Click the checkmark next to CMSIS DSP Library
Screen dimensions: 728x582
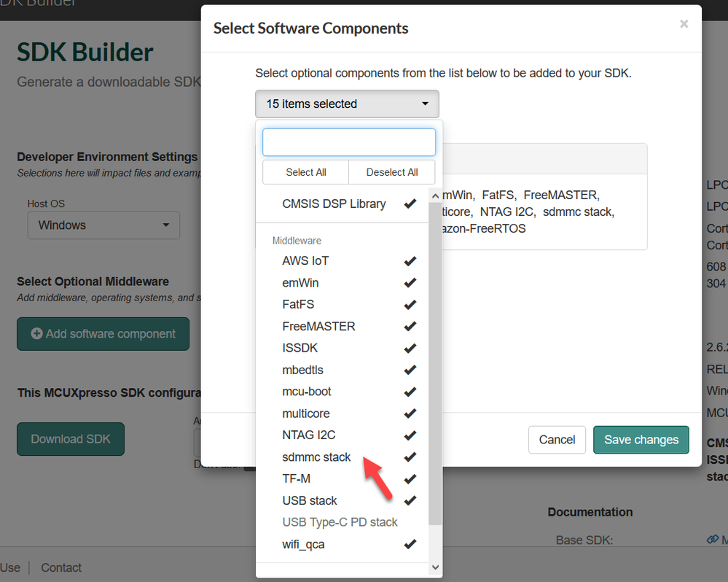(x=410, y=203)
